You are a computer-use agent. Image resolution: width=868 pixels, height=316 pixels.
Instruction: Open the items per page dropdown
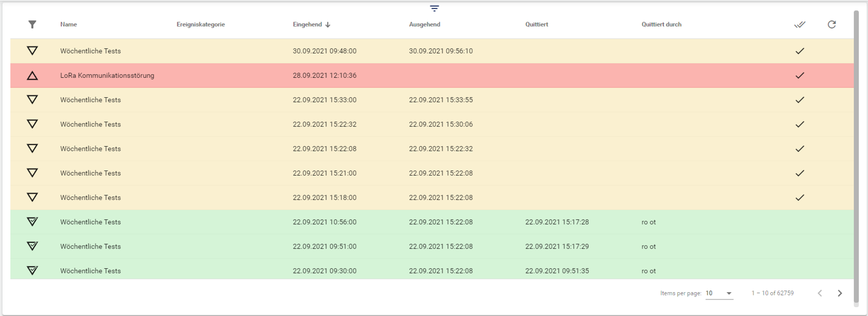click(x=719, y=293)
